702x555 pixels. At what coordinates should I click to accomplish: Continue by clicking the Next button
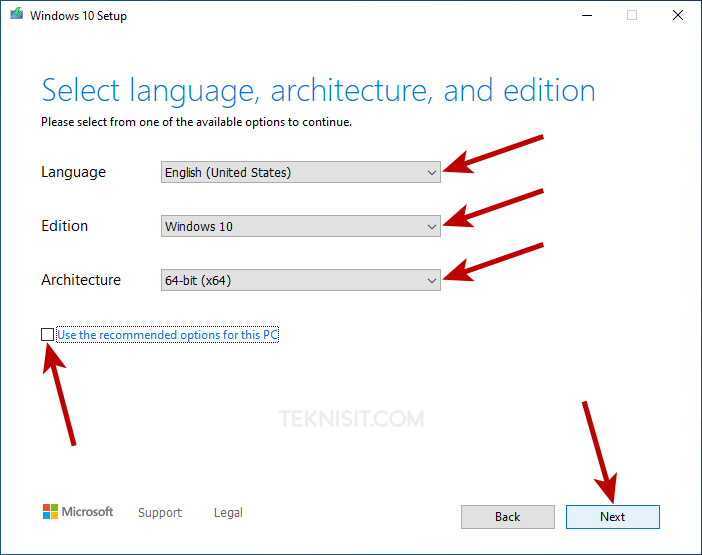(x=612, y=517)
